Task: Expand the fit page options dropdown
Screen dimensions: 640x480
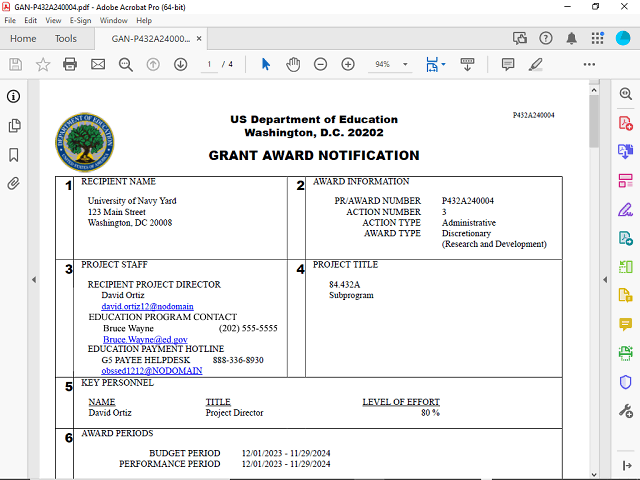Action: click(x=444, y=64)
